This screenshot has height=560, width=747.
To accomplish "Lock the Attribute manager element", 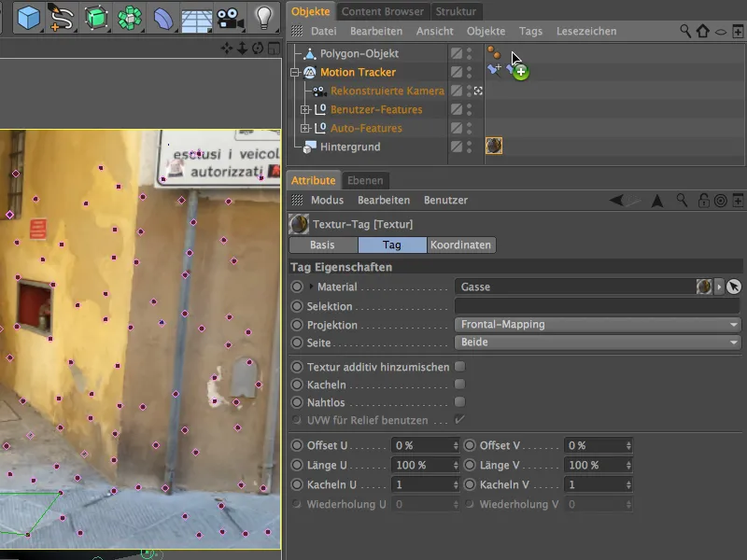I will click(x=704, y=201).
